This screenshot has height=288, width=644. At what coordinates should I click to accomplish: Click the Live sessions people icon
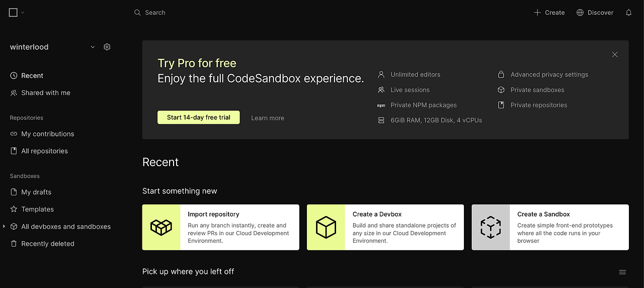click(381, 90)
